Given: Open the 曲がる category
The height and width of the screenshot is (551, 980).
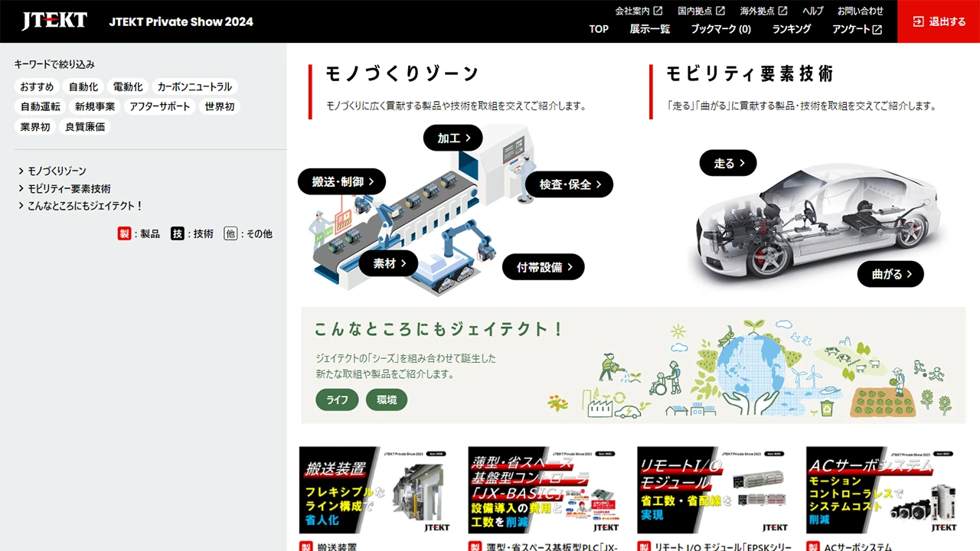Looking at the screenshot, I should [890, 274].
